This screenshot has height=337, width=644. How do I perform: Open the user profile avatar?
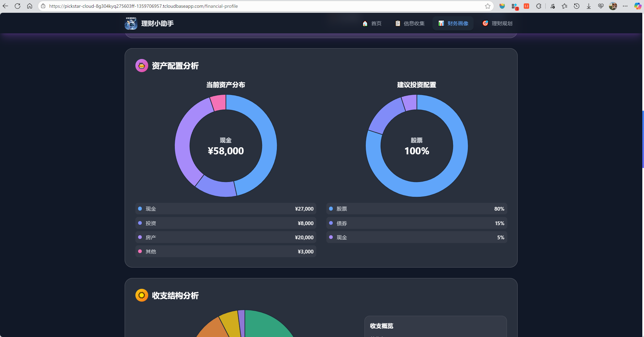point(613,6)
